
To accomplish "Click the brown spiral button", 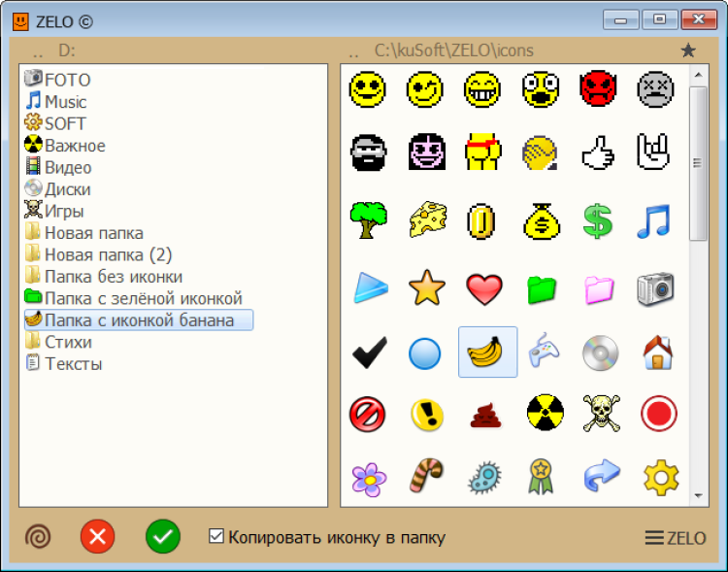I will tap(38, 536).
